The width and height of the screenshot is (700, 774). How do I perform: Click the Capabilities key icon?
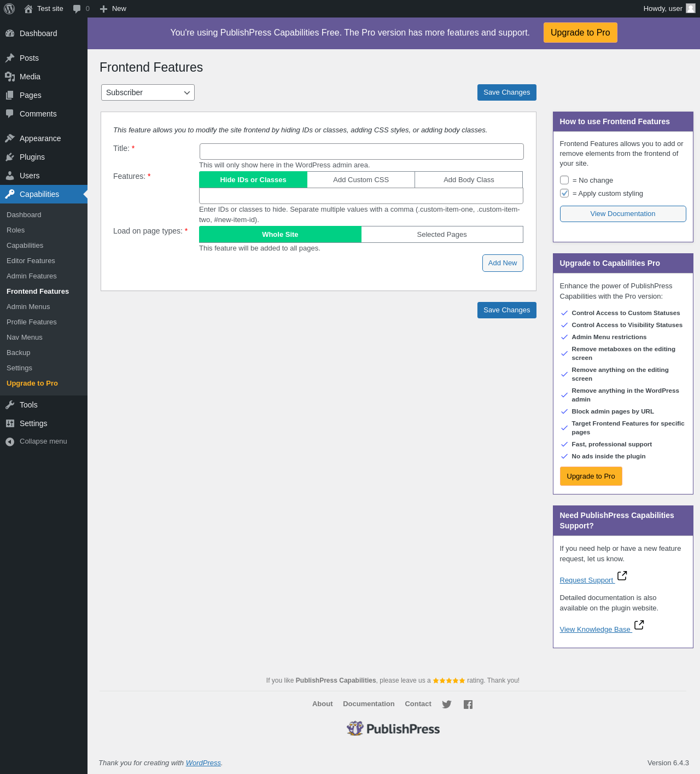click(x=10, y=194)
